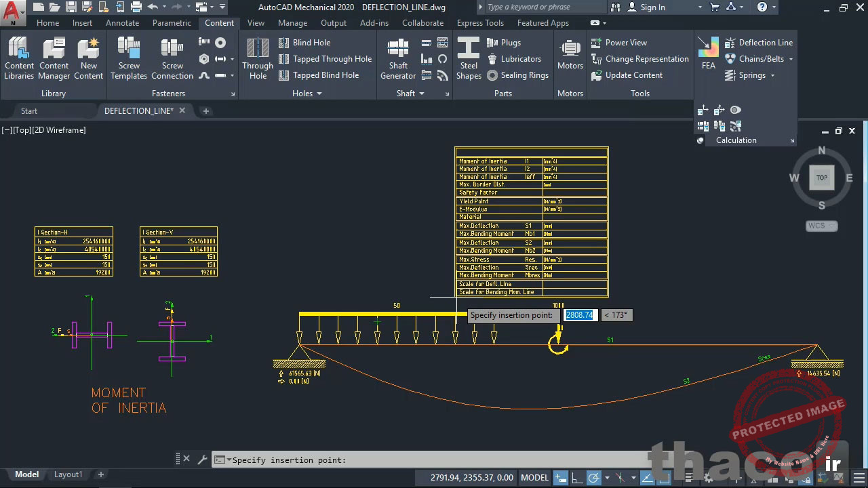Open Autodesk App Store cart icon
This screenshot has height=488, width=868.
[714, 7]
